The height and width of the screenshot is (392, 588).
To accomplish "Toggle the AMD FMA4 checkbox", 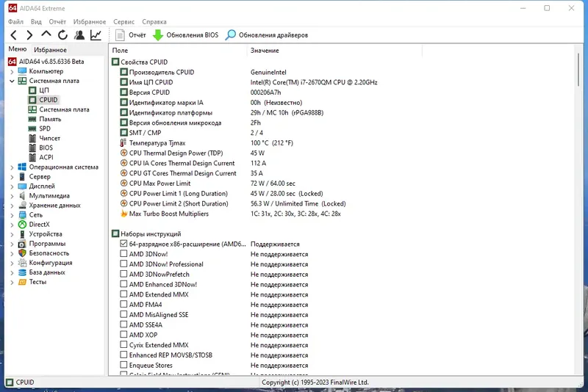I will tap(123, 305).
